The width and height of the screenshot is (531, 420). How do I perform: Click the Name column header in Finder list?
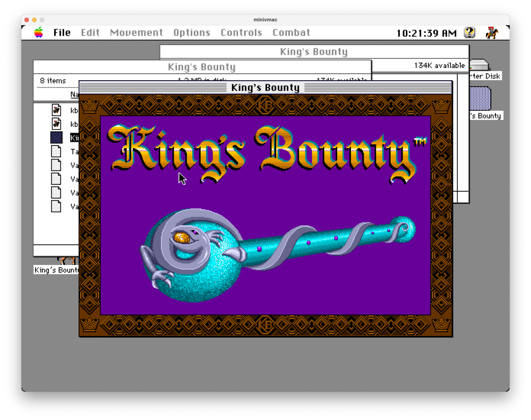point(74,94)
